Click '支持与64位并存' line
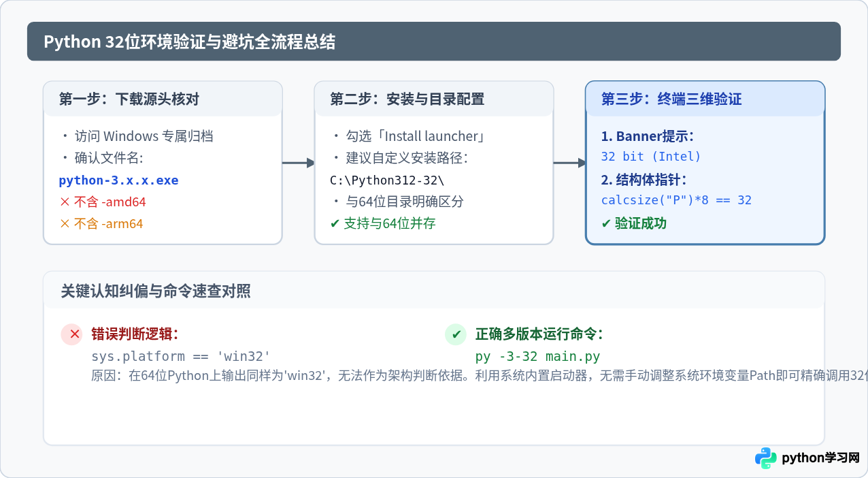Viewport: 868px width, 478px height. click(x=382, y=223)
